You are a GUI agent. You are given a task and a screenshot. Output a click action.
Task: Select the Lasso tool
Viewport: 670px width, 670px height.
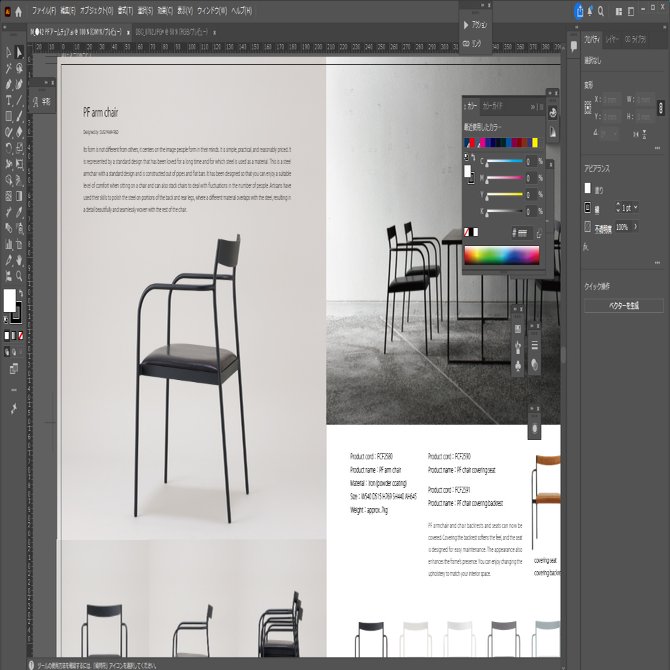tap(19, 68)
